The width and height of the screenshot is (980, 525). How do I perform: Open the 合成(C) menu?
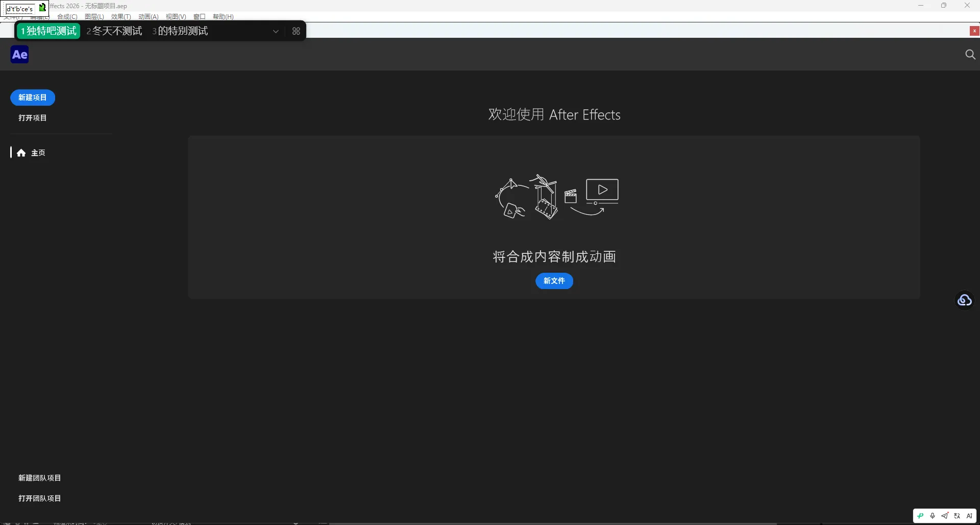67,17
